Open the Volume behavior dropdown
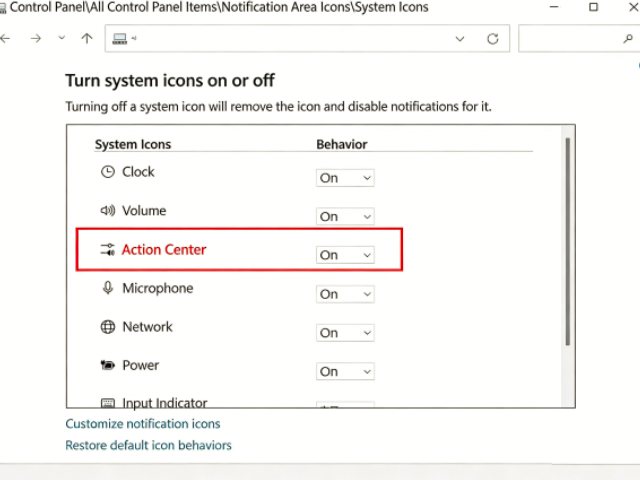Viewport: 640px width, 480px height. (345, 216)
